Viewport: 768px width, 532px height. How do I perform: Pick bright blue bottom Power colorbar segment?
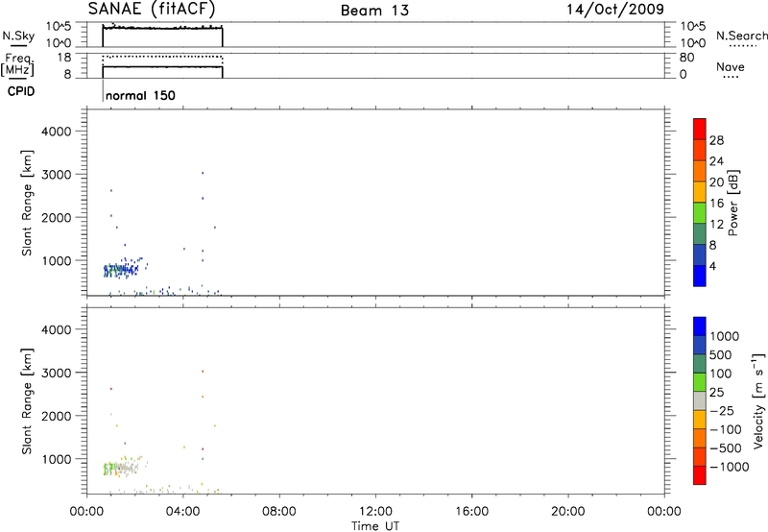click(x=700, y=276)
